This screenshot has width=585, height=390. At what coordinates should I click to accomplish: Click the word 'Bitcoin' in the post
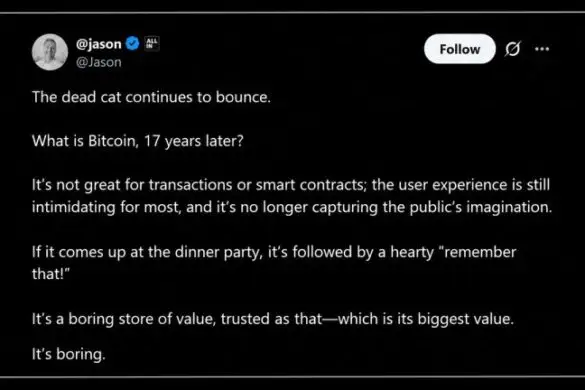[113, 141]
